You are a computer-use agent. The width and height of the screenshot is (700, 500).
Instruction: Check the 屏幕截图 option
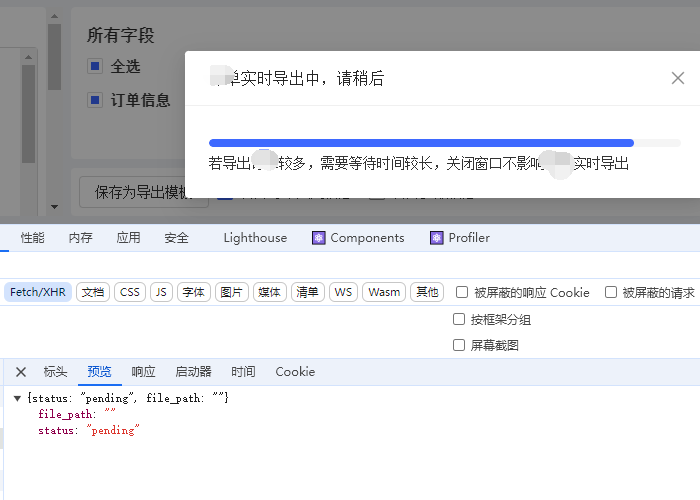click(459, 345)
